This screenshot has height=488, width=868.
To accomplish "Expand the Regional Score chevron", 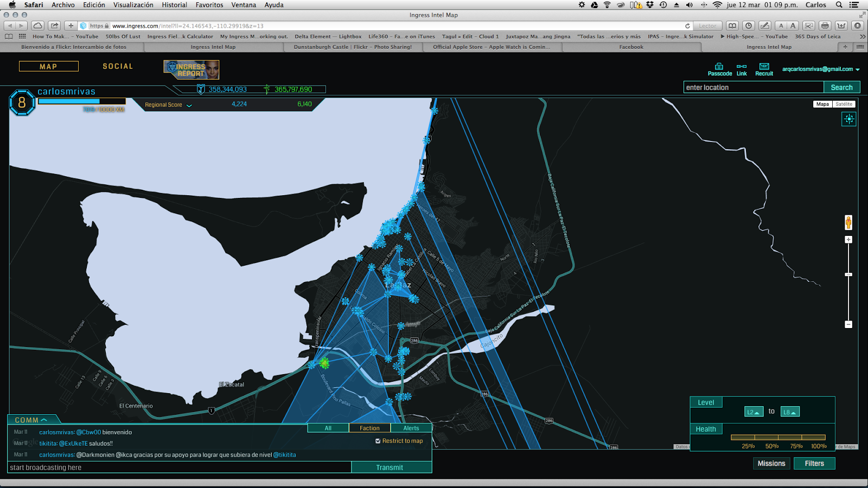I will click(x=189, y=105).
